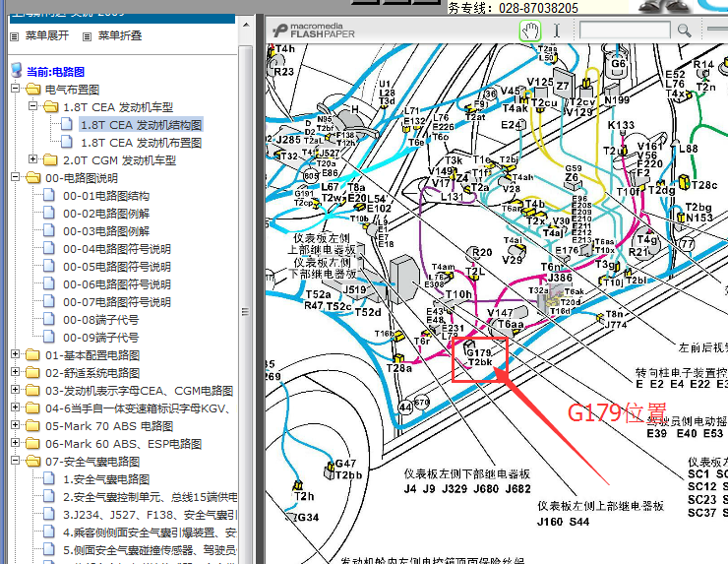This screenshot has height=564, width=728.
Task: Expand the 02-舒适系统电路图 folder
Action: pyautogui.click(x=15, y=372)
